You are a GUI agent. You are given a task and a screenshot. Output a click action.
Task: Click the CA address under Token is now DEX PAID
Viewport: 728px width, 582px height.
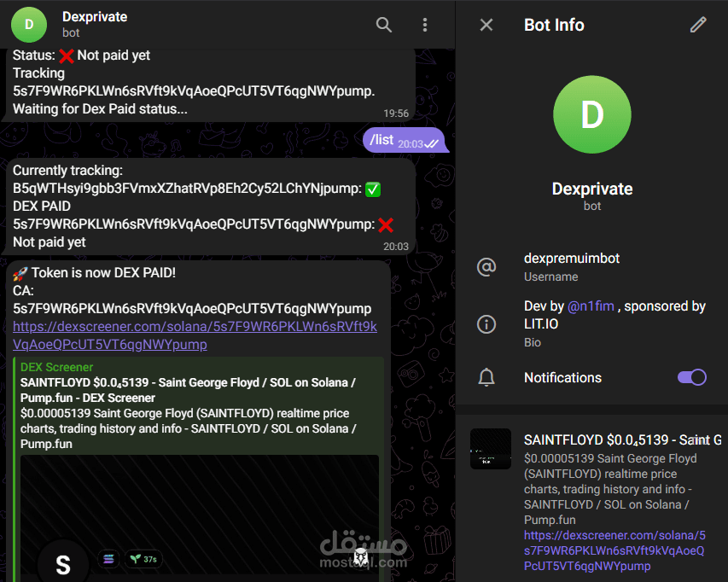(192, 309)
